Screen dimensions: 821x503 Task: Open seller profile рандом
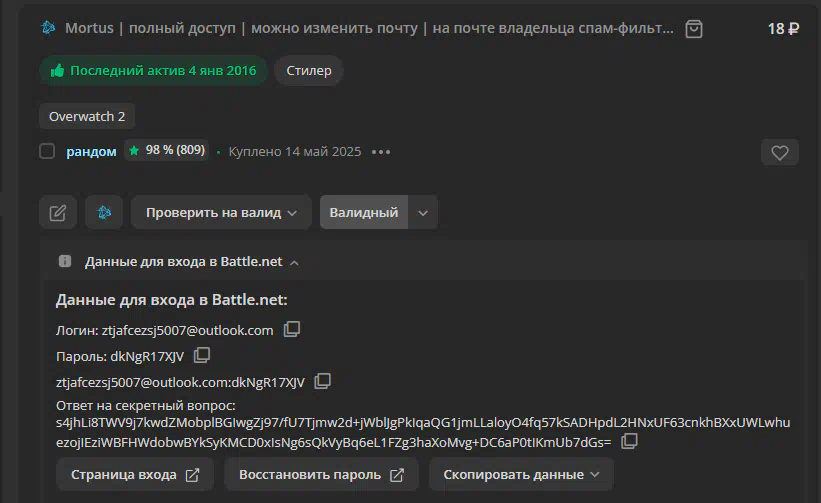(x=91, y=152)
